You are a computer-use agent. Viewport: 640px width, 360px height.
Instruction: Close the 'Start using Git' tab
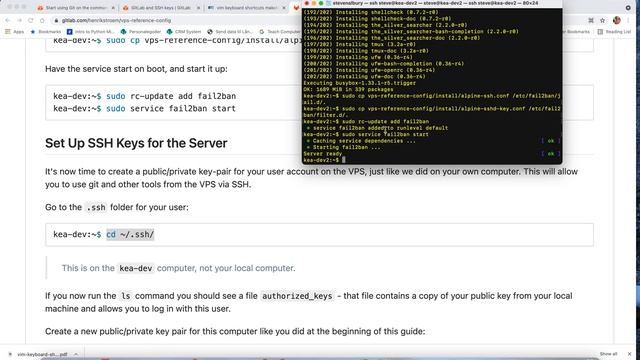pyautogui.click(x=113, y=8)
